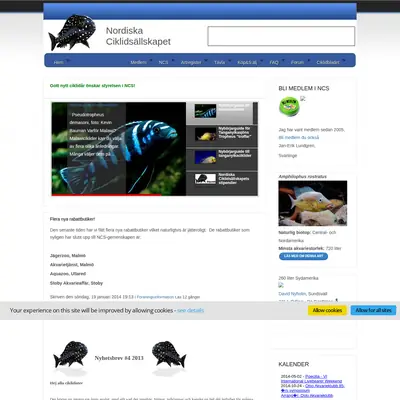Click the 'Akvarietjänst, Malmö' text
Viewport: 400px width, 400px height.
point(72,265)
